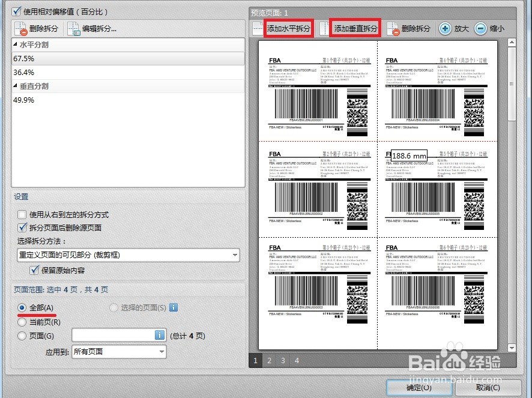The width and height of the screenshot is (532, 398).
Task: Click the add vertical split icon
Action: [324, 28]
